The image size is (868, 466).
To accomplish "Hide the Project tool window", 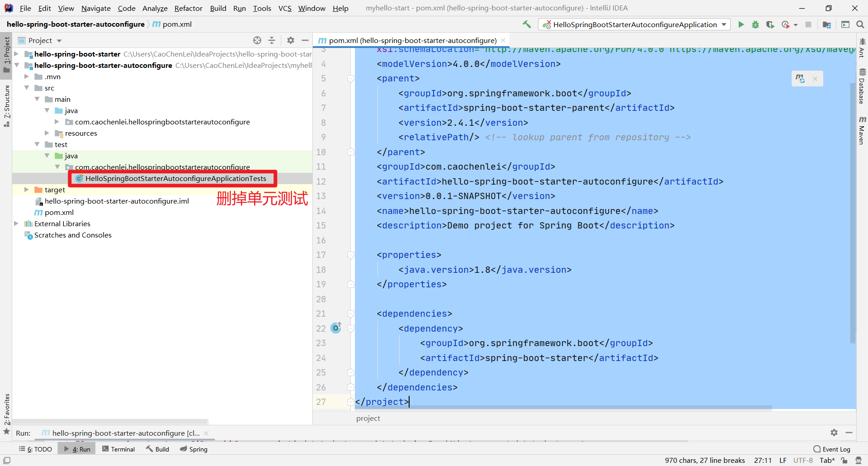I will [305, 40].
